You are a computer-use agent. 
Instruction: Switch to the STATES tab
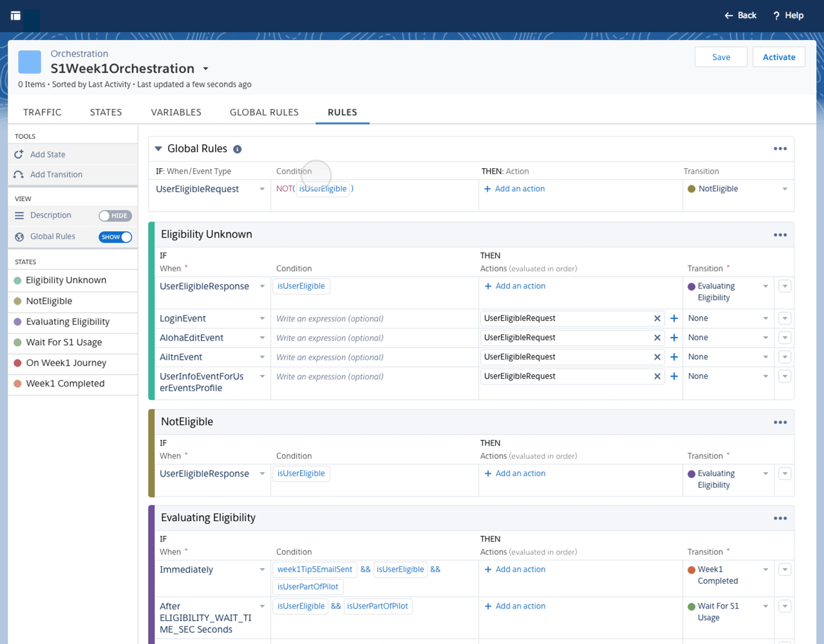(x=106, y=112)
